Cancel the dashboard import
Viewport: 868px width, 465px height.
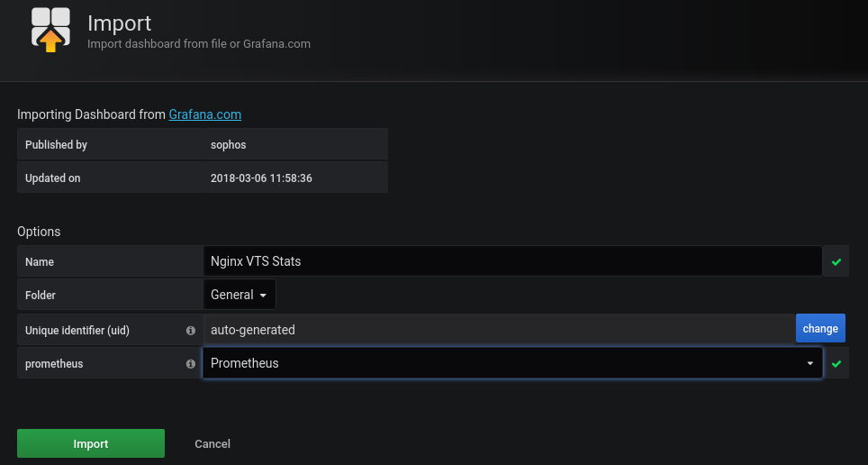(x=212, y=443)
